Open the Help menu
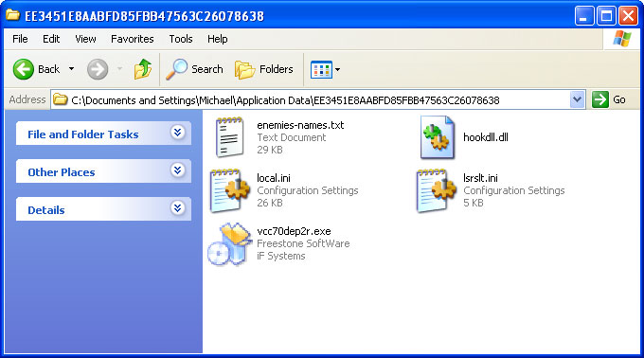This screenshot has height=358, width=644. coord(217,39)
